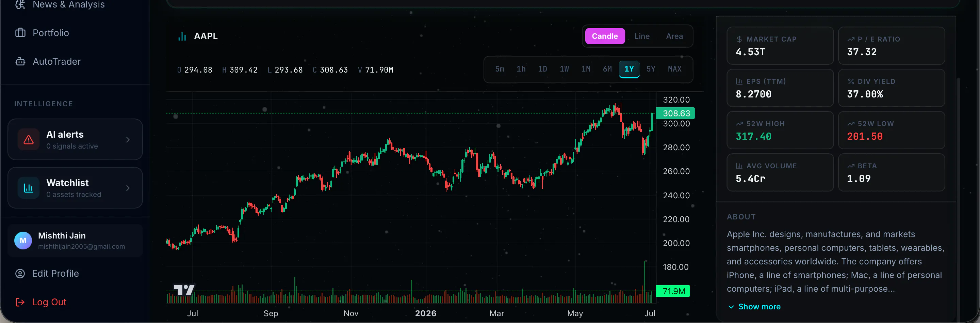Click the P/E Ratio trend icon
This screenshot has height=323, width=980.
[x=851, y=39]
